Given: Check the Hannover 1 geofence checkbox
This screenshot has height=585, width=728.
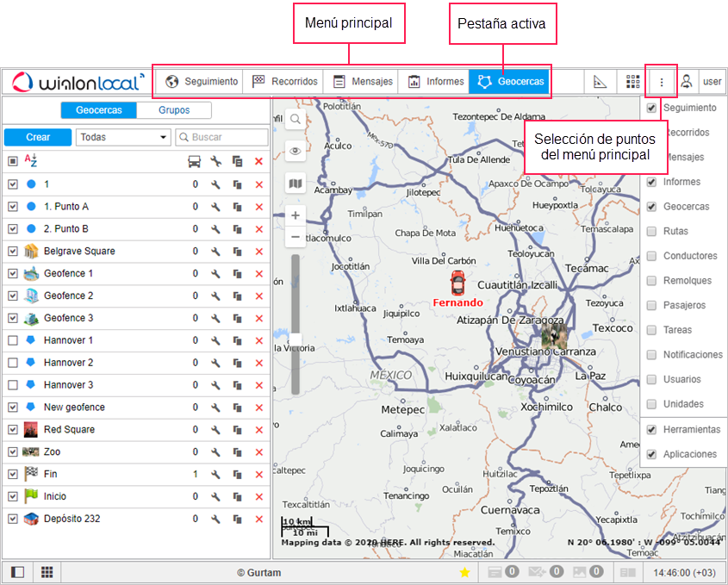Looking at the screenshot, I should 13,340.
